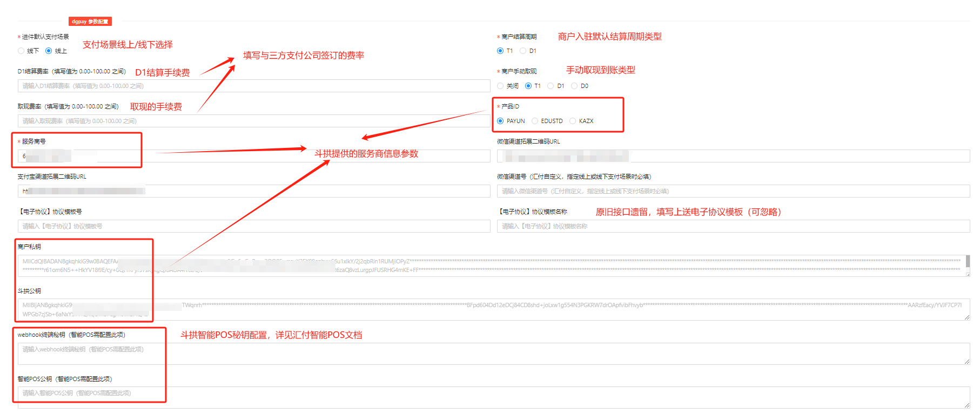Select 线下 as default payment scene

[22, 51]
